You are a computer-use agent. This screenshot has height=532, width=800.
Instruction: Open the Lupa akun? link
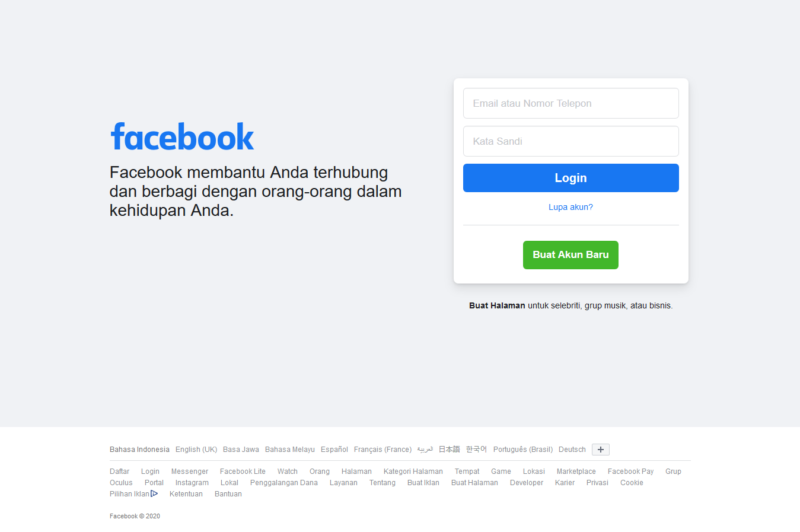(x=570, y=207)
